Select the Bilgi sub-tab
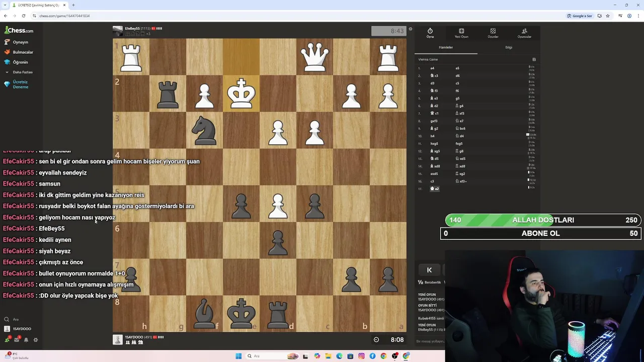The height and width of the screenshot is (362, 644). pos(509,47)
